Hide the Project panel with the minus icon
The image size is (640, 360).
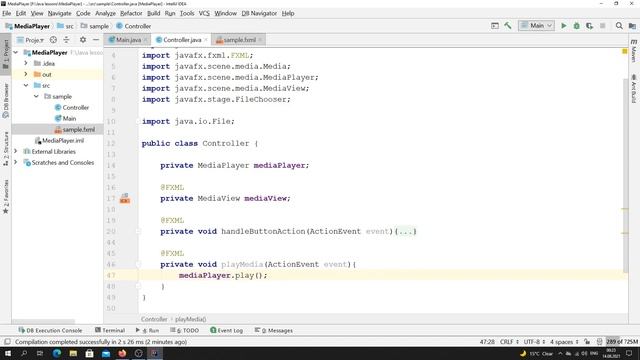96,40
